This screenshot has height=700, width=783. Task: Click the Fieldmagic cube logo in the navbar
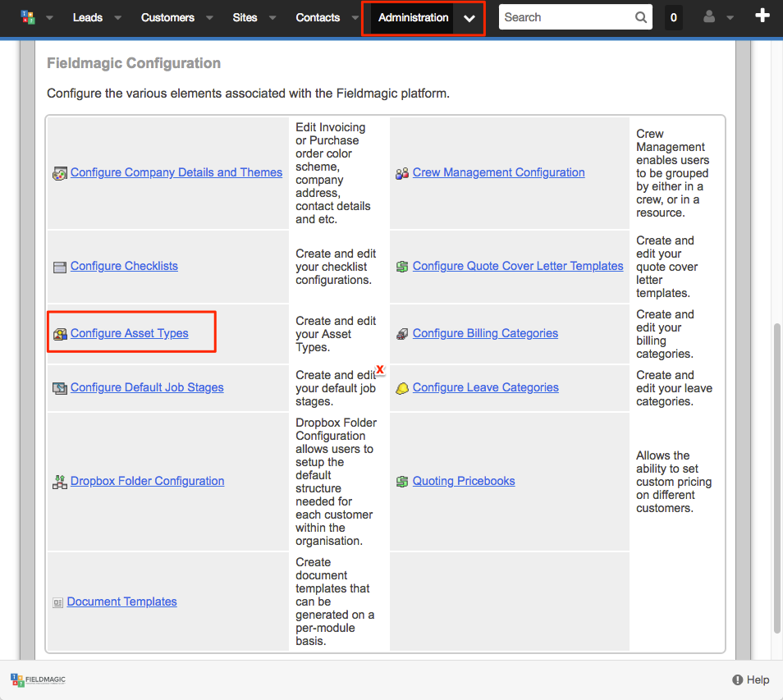(x=28, y=17)
